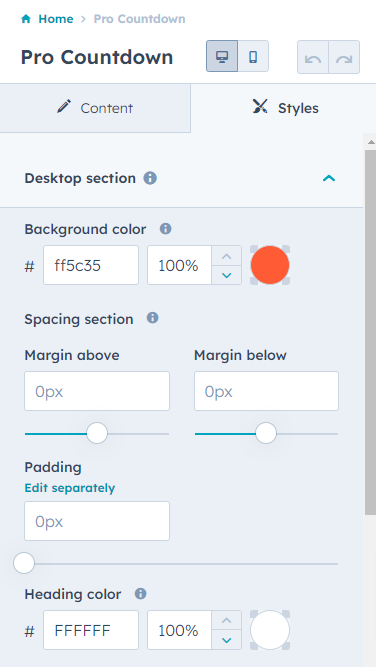Click the Margin above slider handle
The width and height of the screenshot is (376, 667).
[97, 433]
